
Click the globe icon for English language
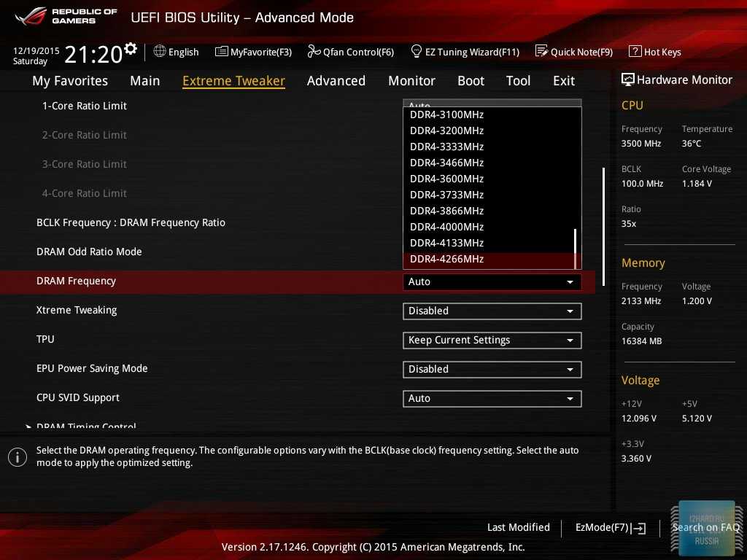160,51
